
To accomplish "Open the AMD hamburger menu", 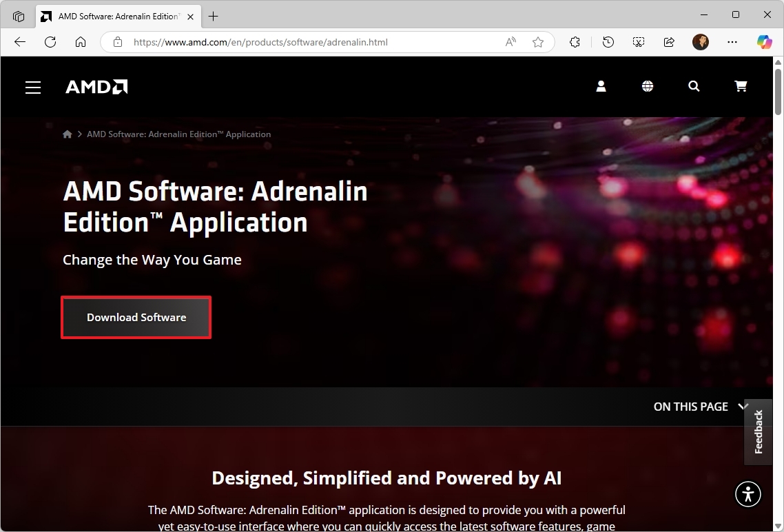I will (x=33, y=88).
